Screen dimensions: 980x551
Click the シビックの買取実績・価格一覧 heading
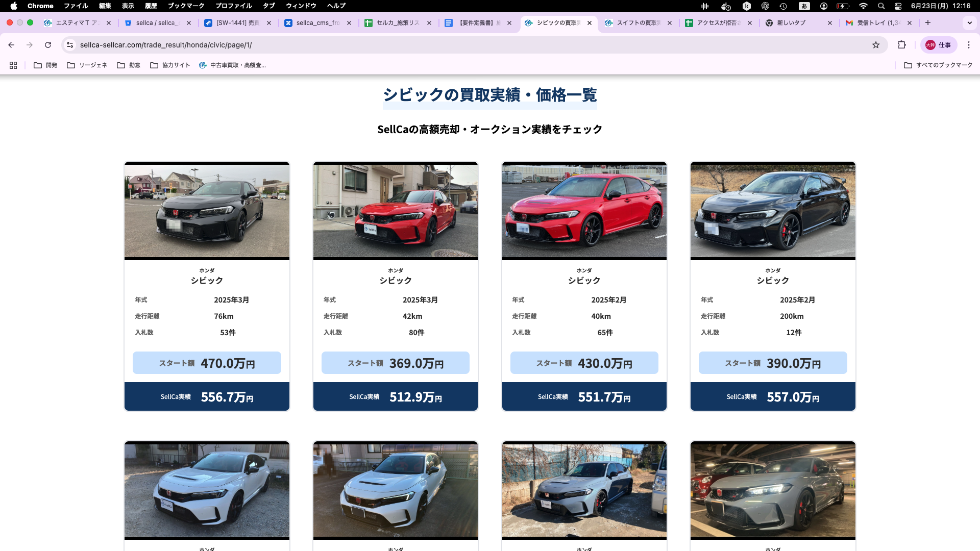point(490,95)
